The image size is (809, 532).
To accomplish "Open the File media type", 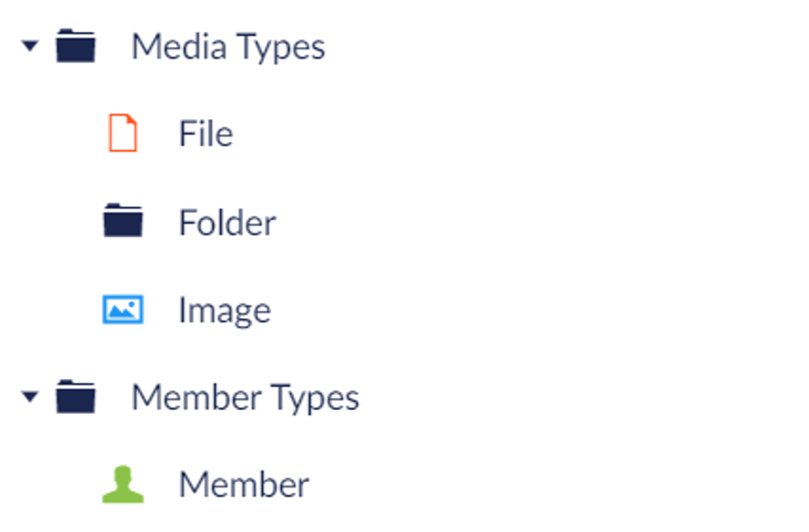I will tap(205, 133).
